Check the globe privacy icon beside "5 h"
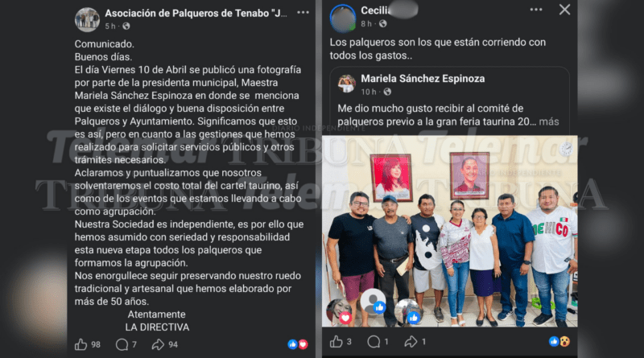The width and height of the screenshot is (644, 358). pos(126,26)
